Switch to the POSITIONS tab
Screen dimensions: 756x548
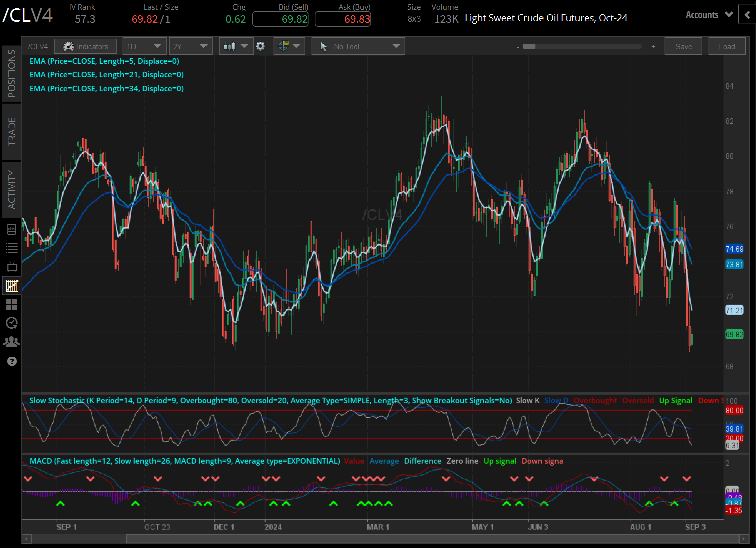tap(12, 72)
